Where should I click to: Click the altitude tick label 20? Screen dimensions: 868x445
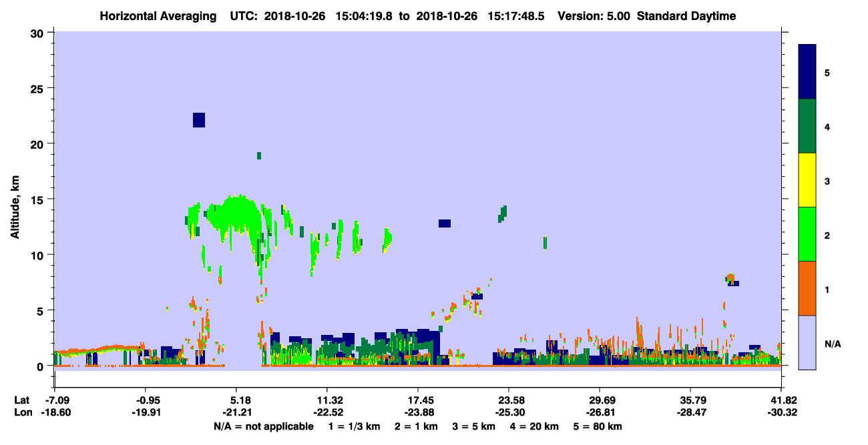click(39, 143)
